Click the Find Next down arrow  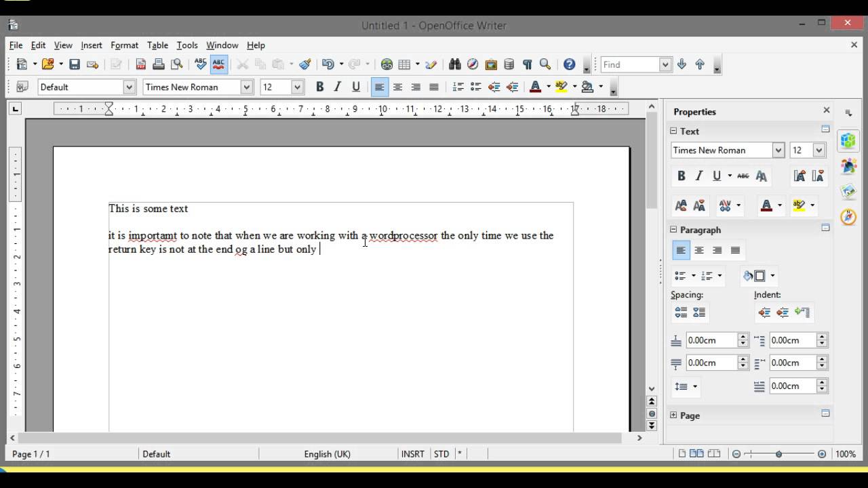point(682,64)
